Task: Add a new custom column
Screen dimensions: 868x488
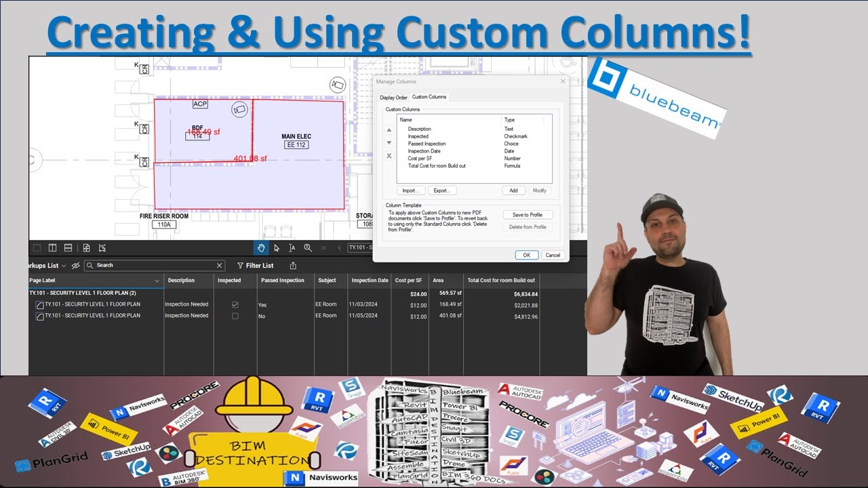Action: click(x=514, y=190)
